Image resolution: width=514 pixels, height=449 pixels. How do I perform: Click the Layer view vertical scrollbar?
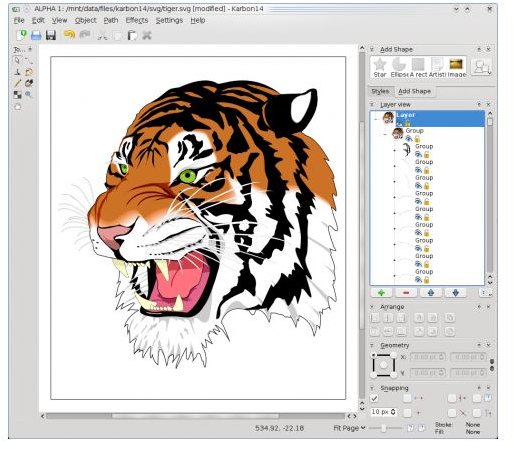click(x=490, y=198)
